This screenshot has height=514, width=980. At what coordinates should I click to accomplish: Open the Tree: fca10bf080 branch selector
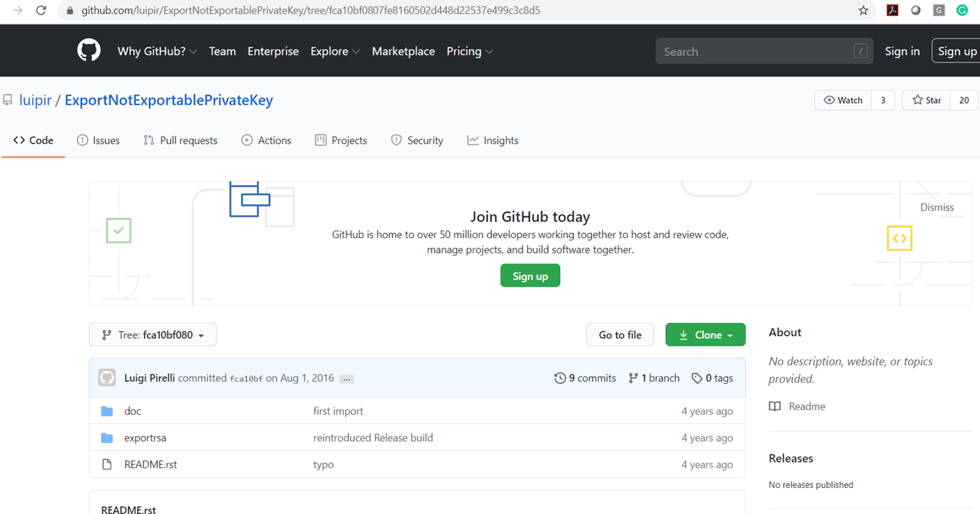pos(153,335)
